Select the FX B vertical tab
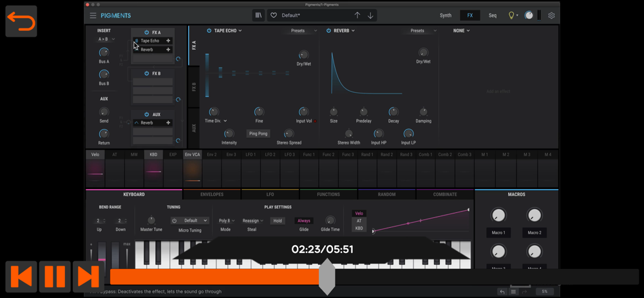Image resolution: width=644 pixels, height=298 pixels. click(x=194, y=86)
